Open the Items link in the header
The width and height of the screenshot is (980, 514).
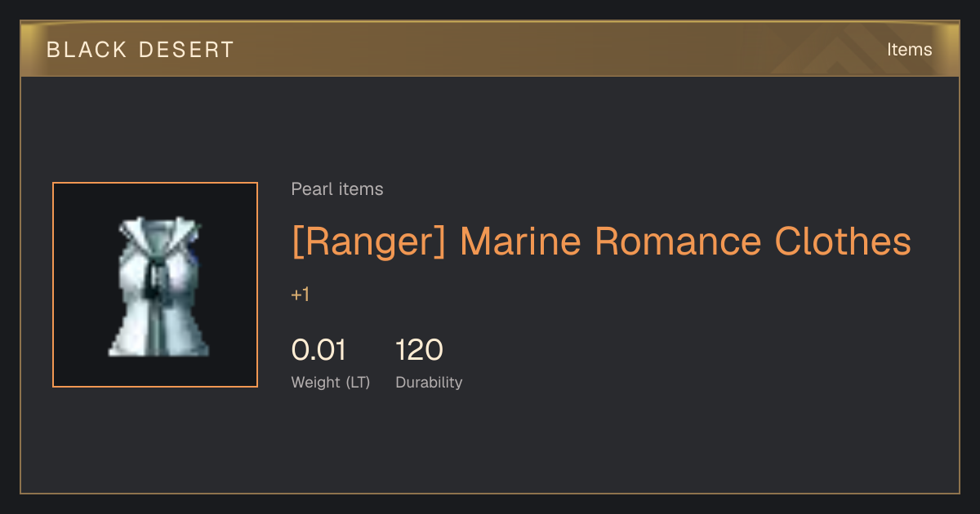[909, 50]
